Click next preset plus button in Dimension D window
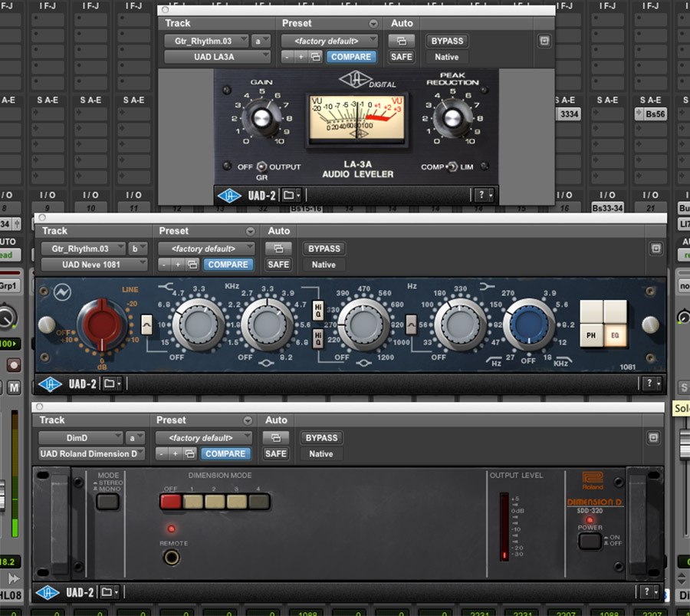The height and width of the screenshot is (616, 690). pos(175,453)
